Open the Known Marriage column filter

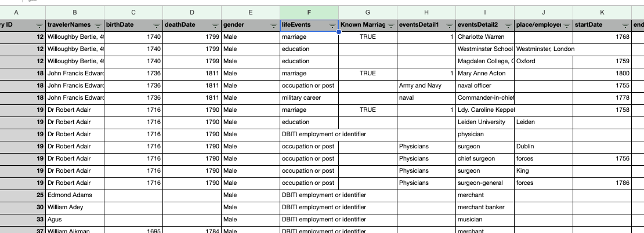390,26
